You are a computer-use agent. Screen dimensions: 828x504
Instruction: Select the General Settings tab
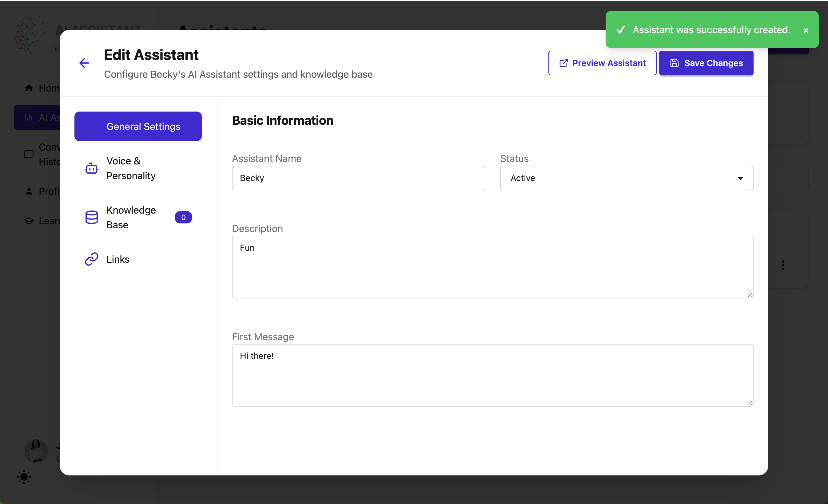click(138, 126)
